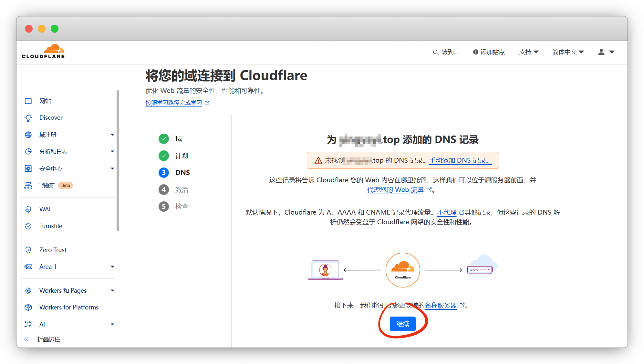Screen dimensions: 644x364
Task: Expand the 域注册 submenu arrow
Action: point(112,135)
